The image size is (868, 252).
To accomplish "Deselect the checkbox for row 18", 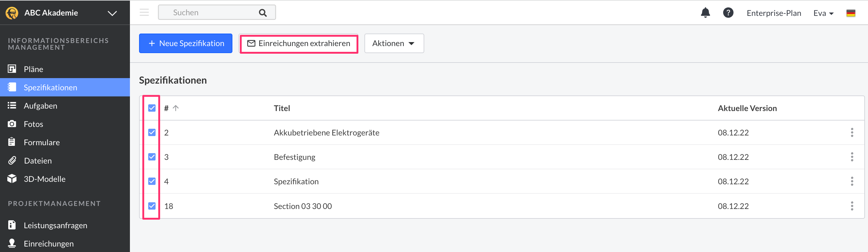I will [152, 206].
